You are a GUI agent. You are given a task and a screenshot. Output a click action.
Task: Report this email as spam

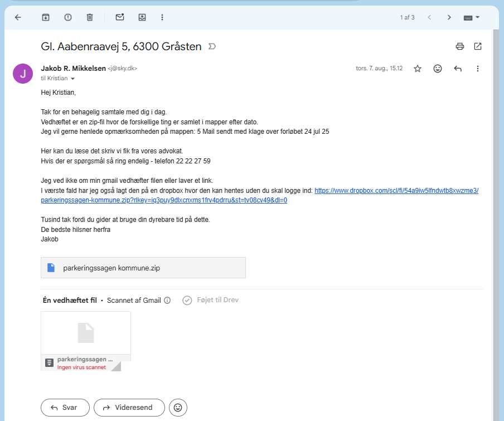click(x=68, y=17)
